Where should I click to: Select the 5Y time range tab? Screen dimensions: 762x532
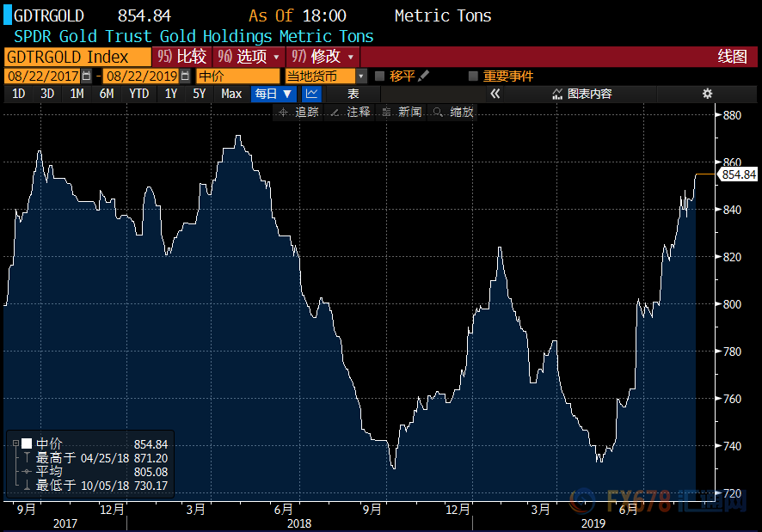point(200,94)
